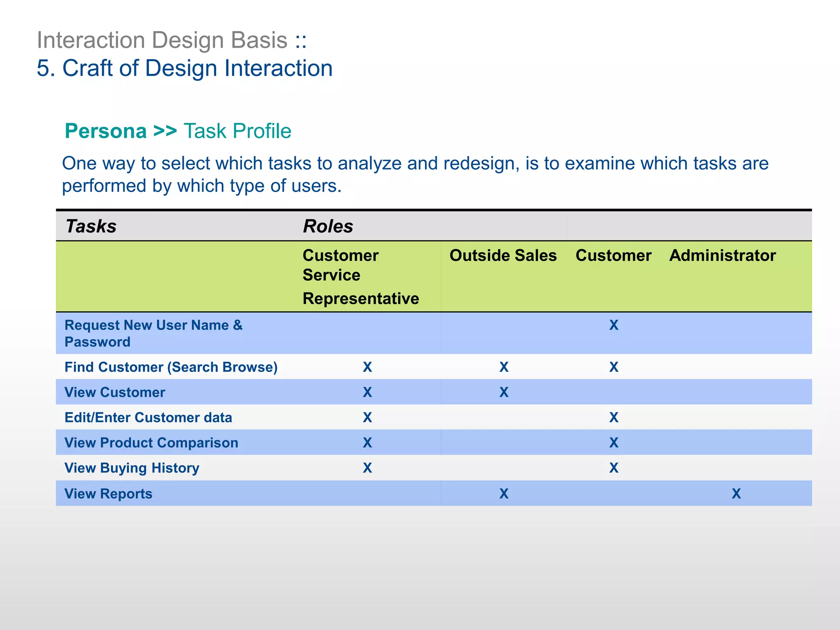Image resolution: width=840 pixels, height=630 pixels.
Task: Select the 'Outside Sales' role header
Action: pos(503,256)
